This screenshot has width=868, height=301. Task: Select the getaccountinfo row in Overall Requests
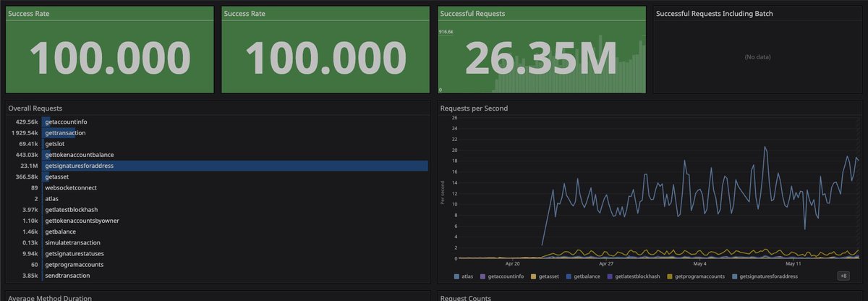pyautogui.click(x=217, y=122)
